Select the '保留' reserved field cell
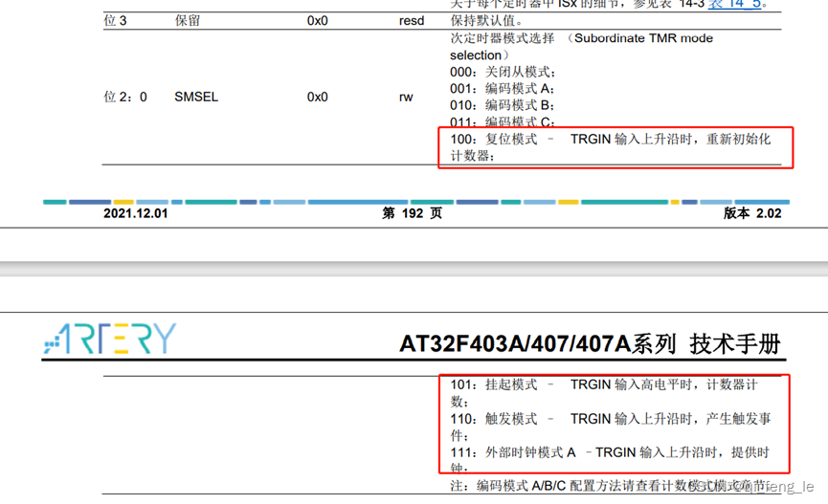The image size is (828, 504). click(188, 21)
